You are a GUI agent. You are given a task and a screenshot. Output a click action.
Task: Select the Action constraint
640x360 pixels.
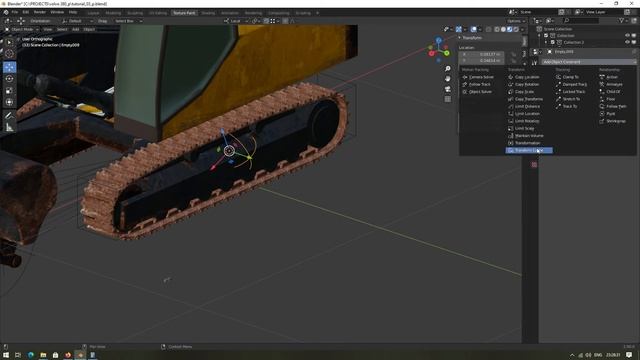coord(609,77)
